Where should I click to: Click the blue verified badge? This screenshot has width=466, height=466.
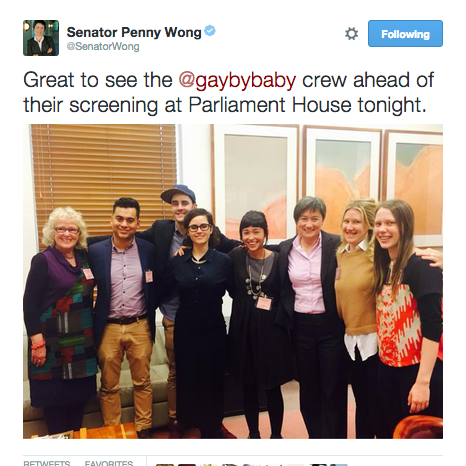click(210, 31)
